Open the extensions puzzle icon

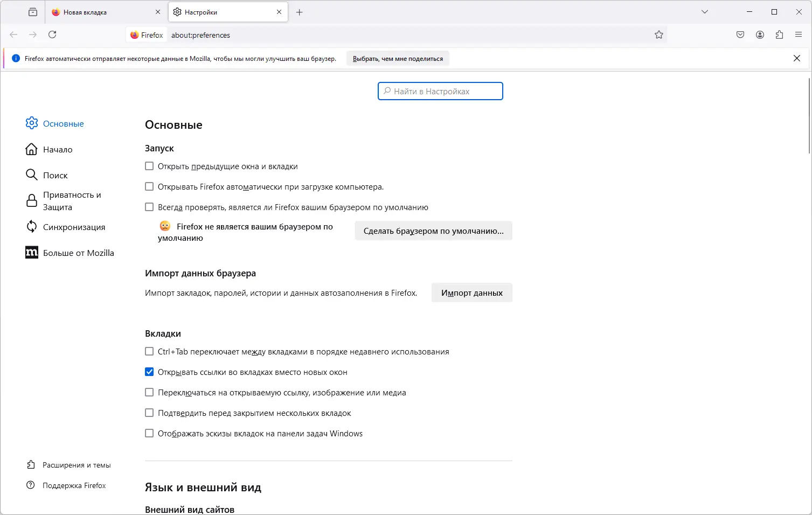[x=779, y=35]
